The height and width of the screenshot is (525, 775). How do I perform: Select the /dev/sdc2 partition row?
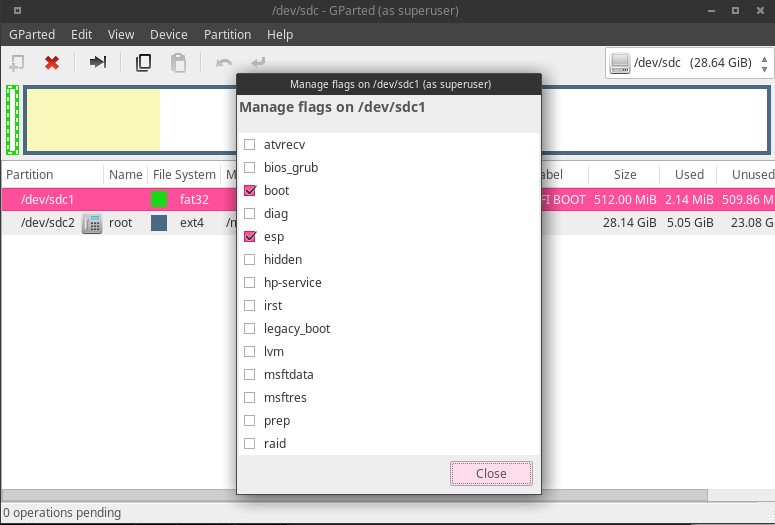48,223
